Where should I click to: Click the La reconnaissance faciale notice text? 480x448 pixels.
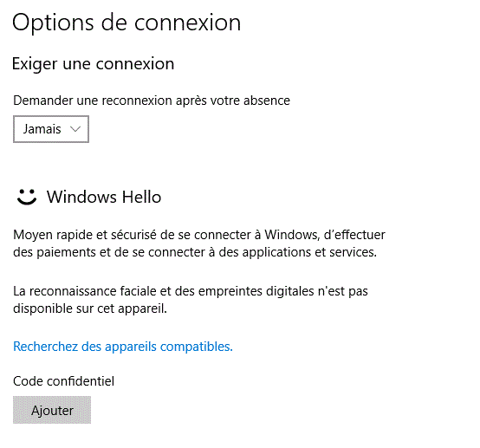click(191, 300)
